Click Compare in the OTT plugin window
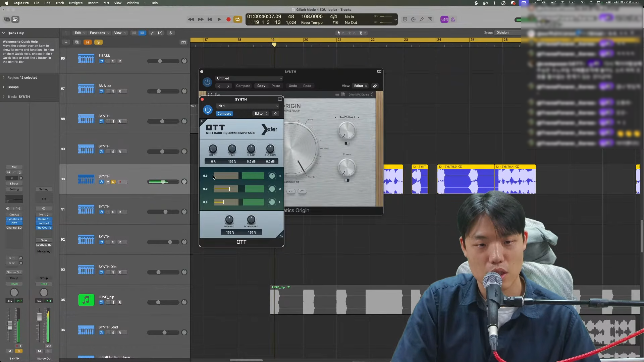Image resolution: width=644 pixels, height=362 pixels. (x=224, y=114)
